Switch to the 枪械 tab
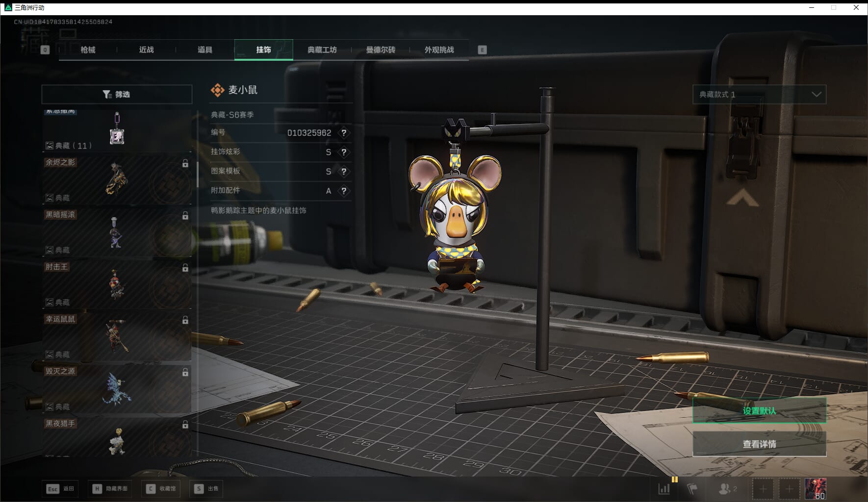868x502 pixels. pos(88,50)
